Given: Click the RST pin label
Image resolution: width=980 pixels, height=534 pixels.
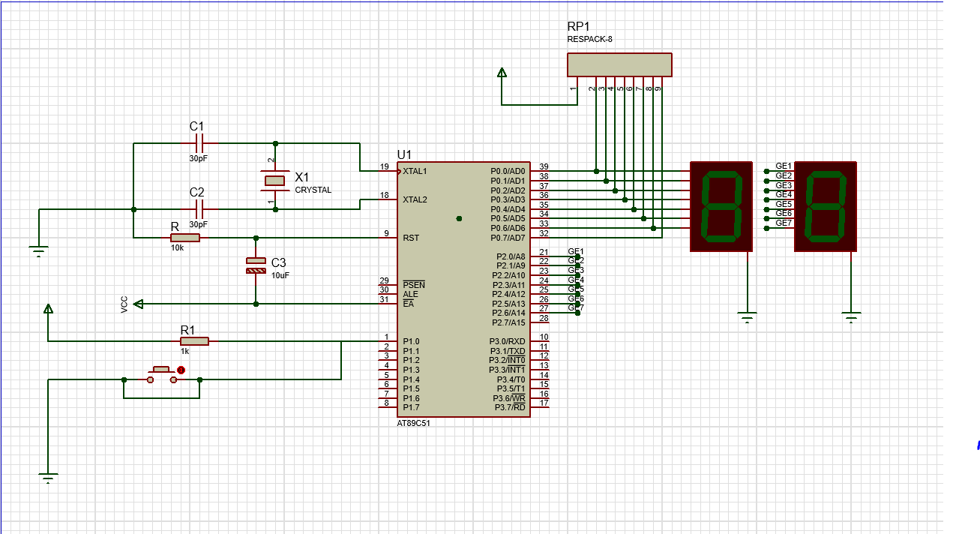Looking at the screenshot, I should 411,238.
